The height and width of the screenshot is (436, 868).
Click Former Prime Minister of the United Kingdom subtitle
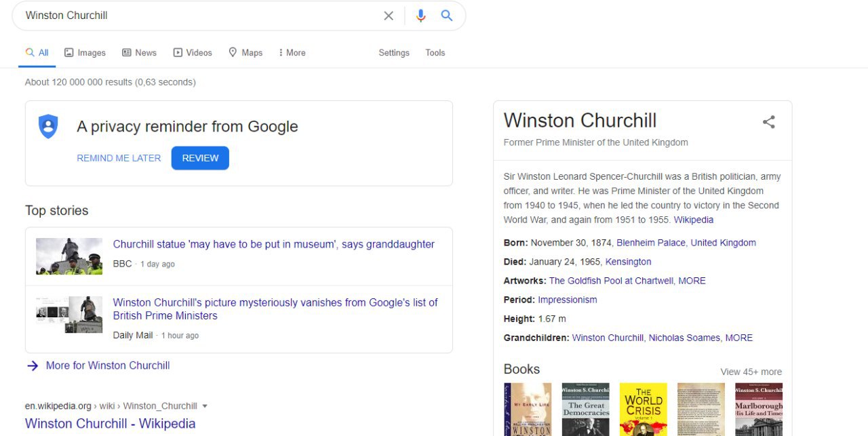[595, 142]
